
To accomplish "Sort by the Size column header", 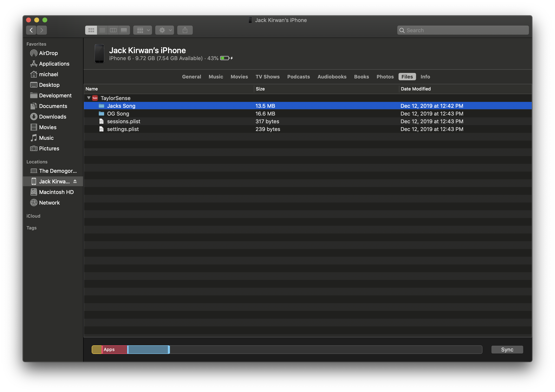I will coord(326,89).
